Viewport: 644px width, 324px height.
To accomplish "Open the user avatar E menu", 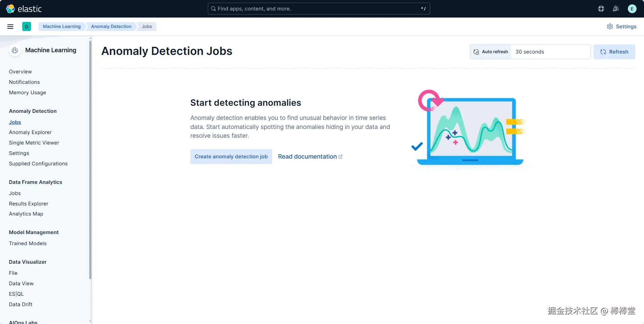I will point(632,9).
